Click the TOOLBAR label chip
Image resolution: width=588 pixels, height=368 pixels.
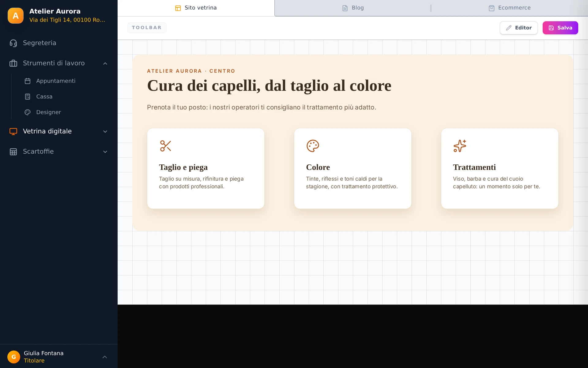(147, 28)
